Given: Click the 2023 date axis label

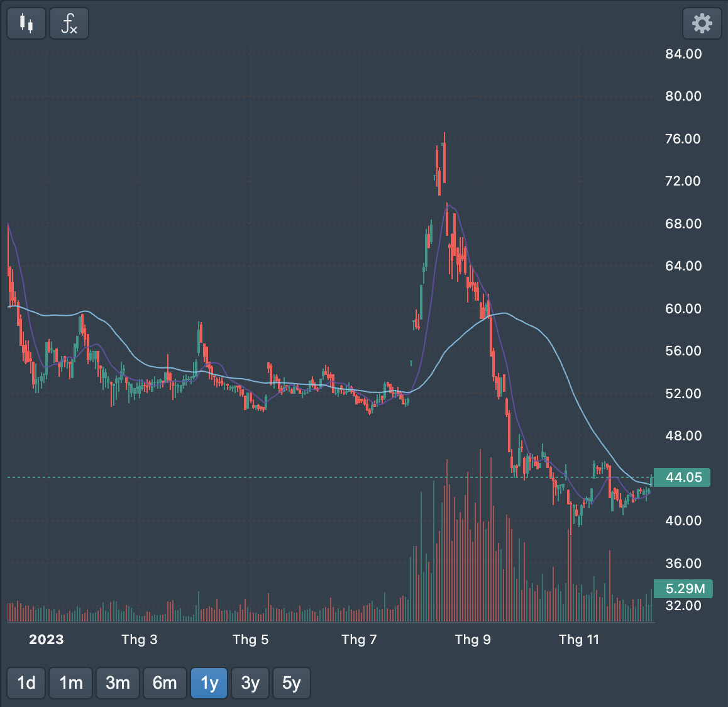Looking at the screenshot, I should (x=47, y=640).
